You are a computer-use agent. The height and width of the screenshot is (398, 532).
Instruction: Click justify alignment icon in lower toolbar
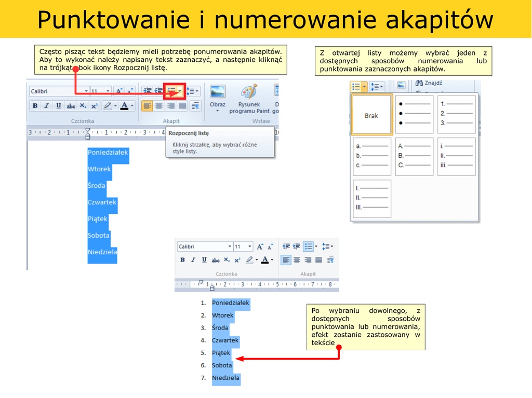318,260
